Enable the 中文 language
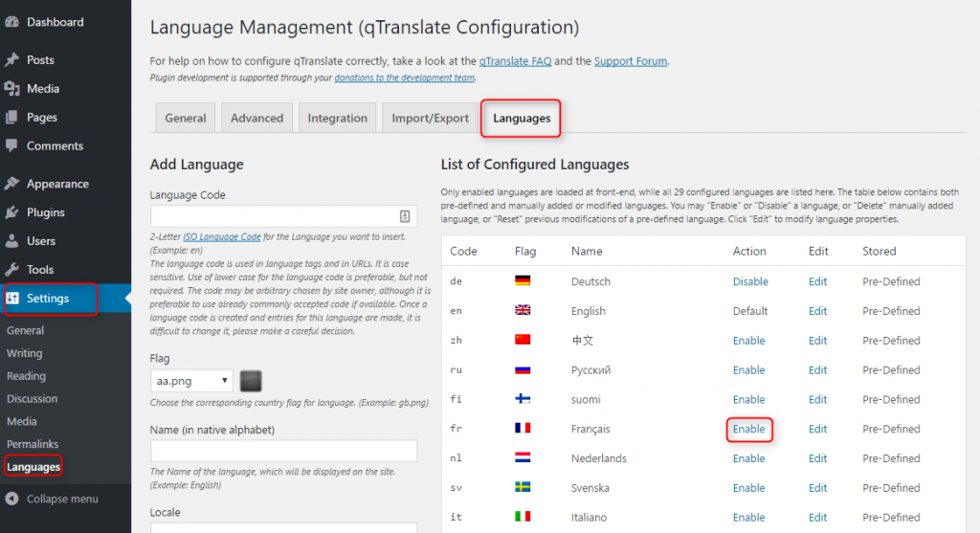Image resolution: width=980 pixels, height=533 pixels. pyautogui.click(x=748, y=341)
